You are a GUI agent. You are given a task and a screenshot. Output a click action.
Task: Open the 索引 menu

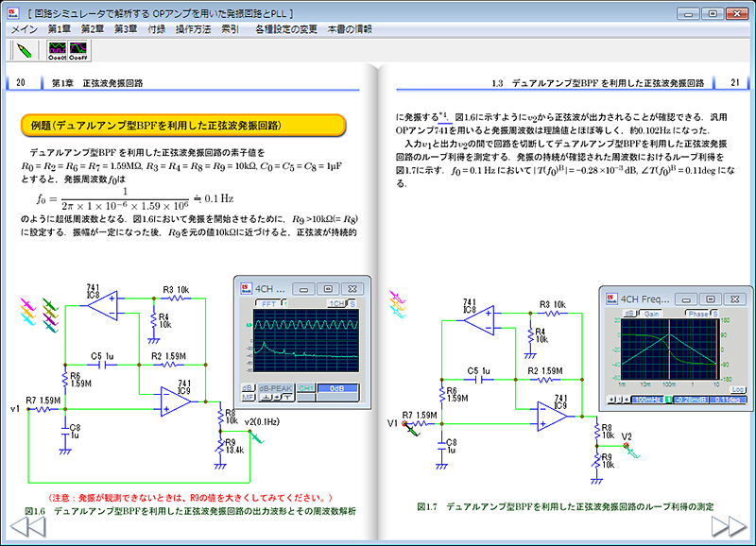pyautogui.click(x=230, y=29)
